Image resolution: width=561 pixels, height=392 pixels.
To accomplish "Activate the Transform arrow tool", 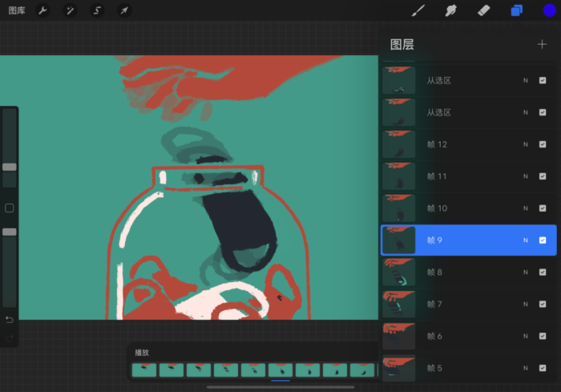I will (123, 10).
